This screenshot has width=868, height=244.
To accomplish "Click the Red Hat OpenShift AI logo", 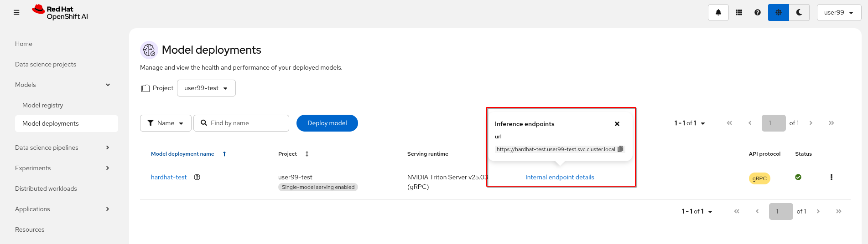I will click(60, 13).
